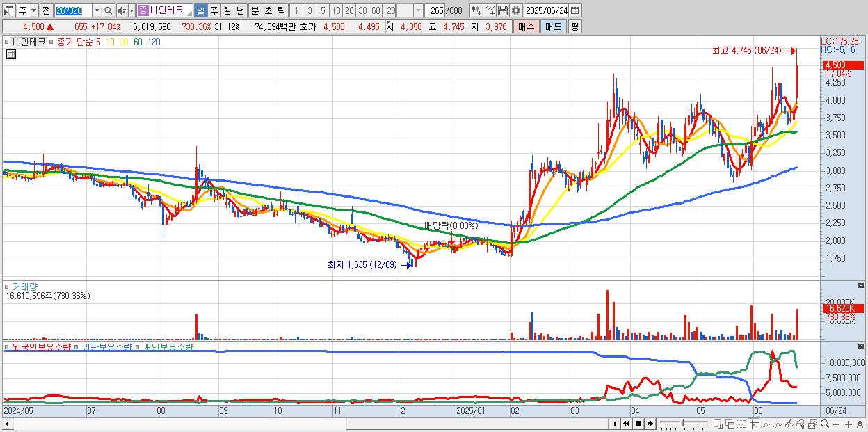Image resolution: width=868 pixels, height=432 pixels.
Task: Click the horizontal scrollbar left arrow
Action: coord(8,424)
